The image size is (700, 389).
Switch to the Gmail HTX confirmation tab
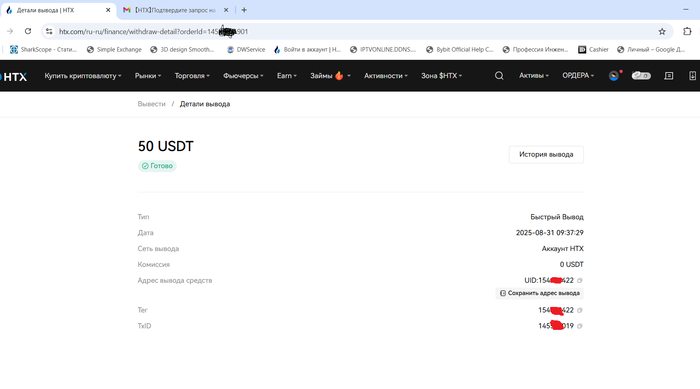pos(175,10)
